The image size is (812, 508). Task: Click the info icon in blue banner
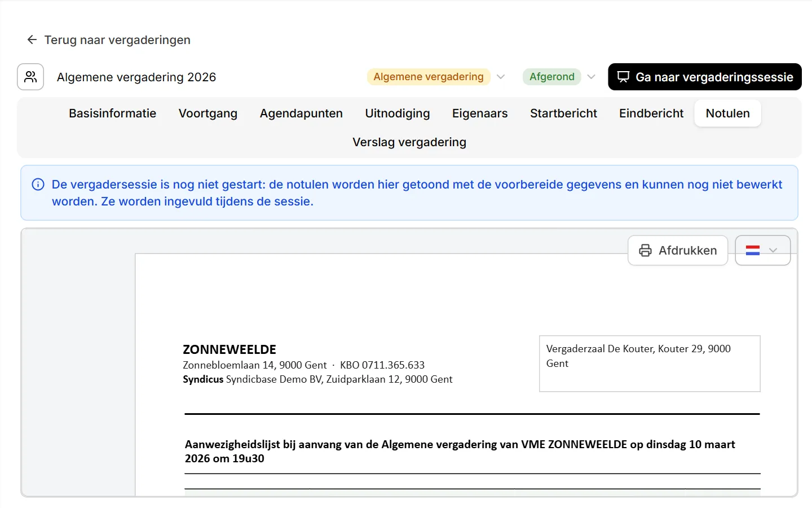(38, 185)
